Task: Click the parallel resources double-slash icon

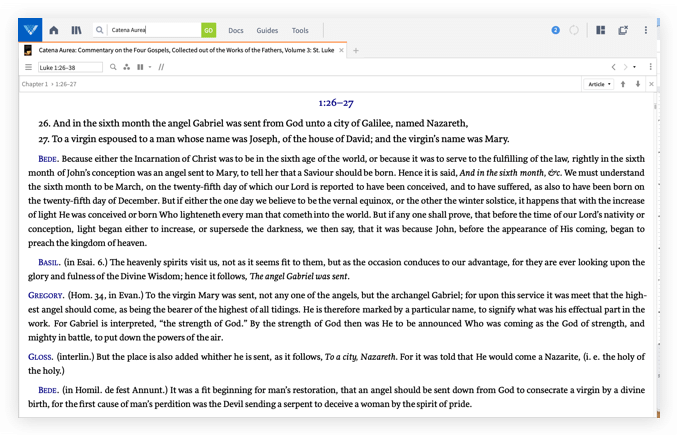Action: tap(161, 67)
